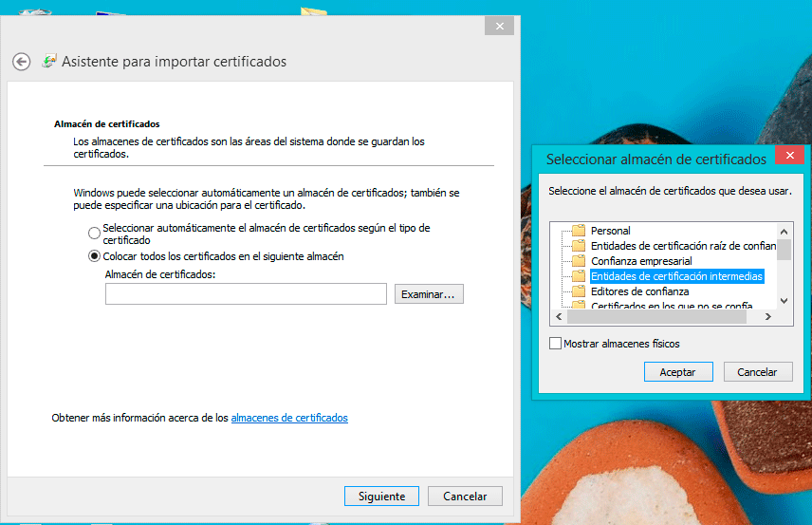Viewport: 812px width, 525px height.
Task: Click the store list's left scroll arrow
Action: (x=559, y=317)
